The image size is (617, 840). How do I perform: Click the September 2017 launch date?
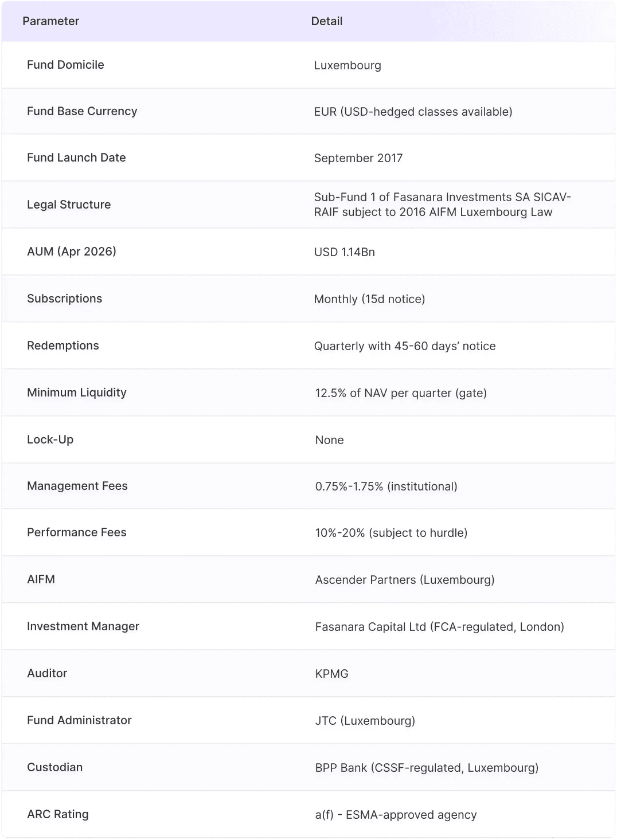click(x=358, y=158)
